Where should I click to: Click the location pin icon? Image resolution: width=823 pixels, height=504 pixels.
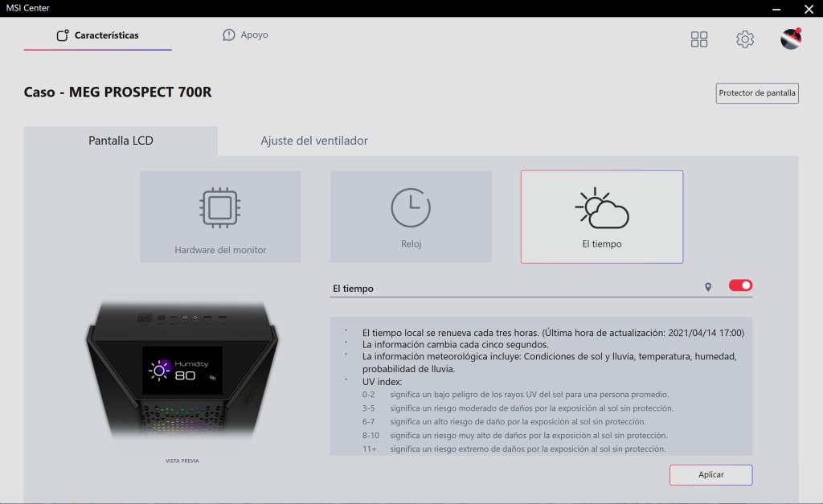[x=708, y=287]
